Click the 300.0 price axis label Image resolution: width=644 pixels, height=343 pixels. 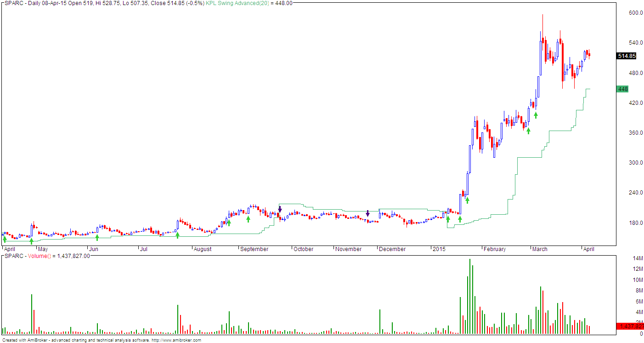635,162
